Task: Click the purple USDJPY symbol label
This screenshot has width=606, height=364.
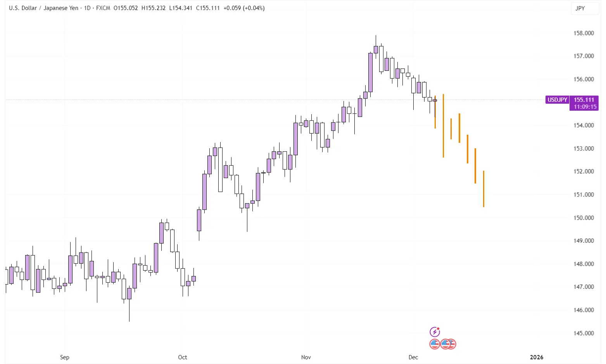Action: pos(557,100)
